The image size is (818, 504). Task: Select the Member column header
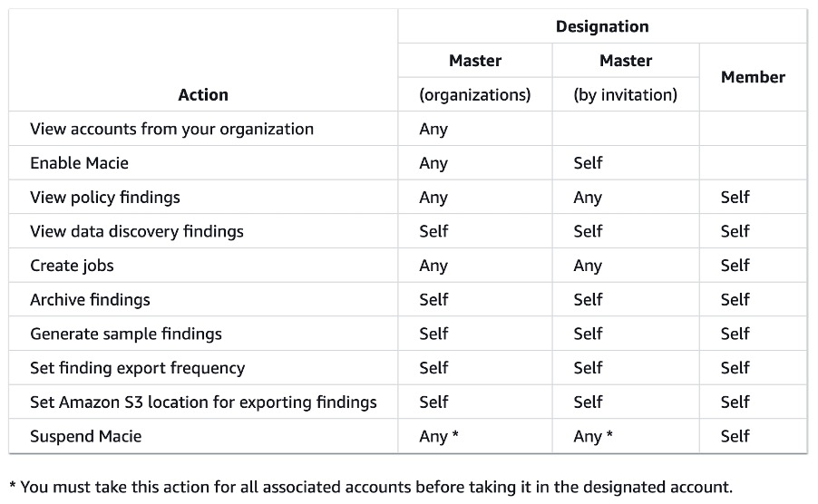(753, 77)
